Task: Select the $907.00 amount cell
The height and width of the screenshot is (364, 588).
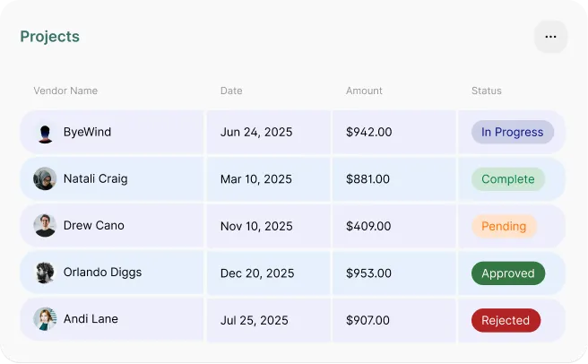Action: pyautogui.click(x=368, y=320)
